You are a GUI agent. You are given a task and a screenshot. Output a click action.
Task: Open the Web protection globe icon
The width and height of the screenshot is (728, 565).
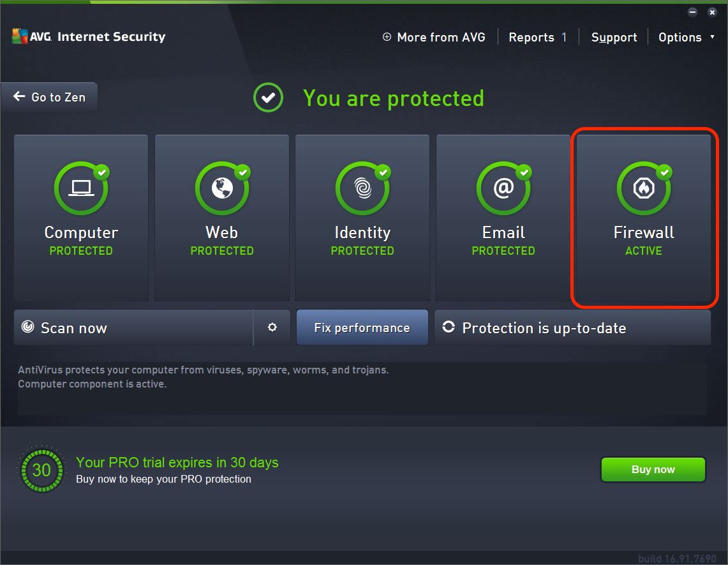[x=222, y=188]
